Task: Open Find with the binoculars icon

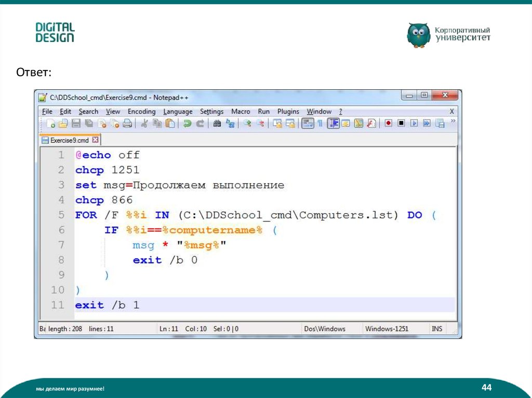Action: [217, 123]
